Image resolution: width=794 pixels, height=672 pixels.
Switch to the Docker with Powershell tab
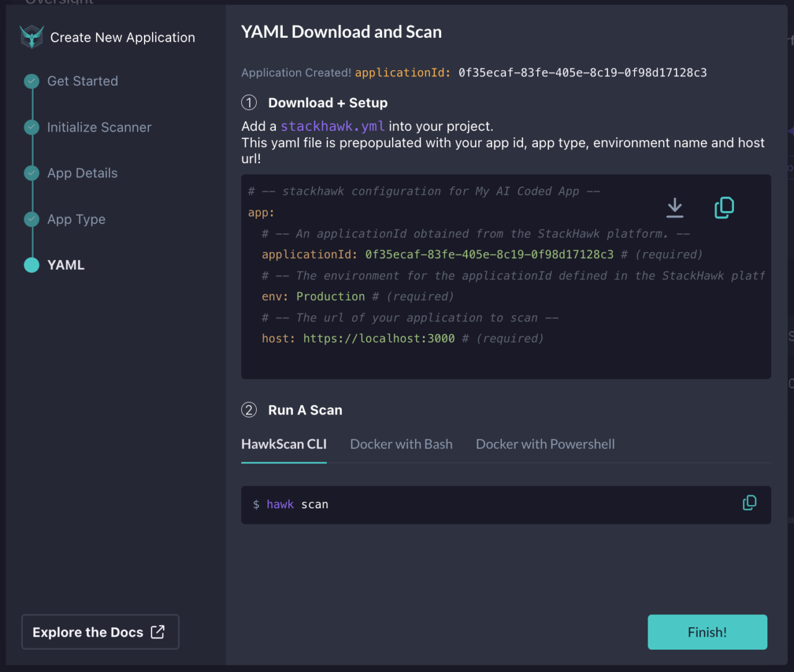545,444
